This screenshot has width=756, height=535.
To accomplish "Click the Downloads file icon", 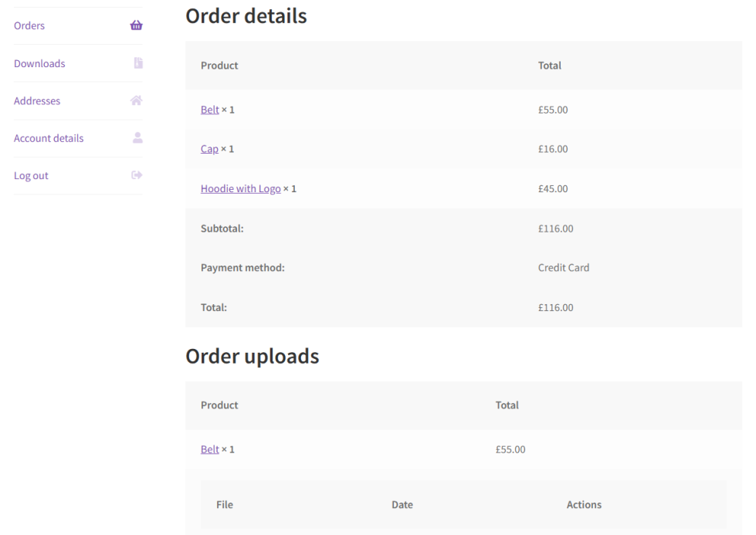I will coord(137,63).
